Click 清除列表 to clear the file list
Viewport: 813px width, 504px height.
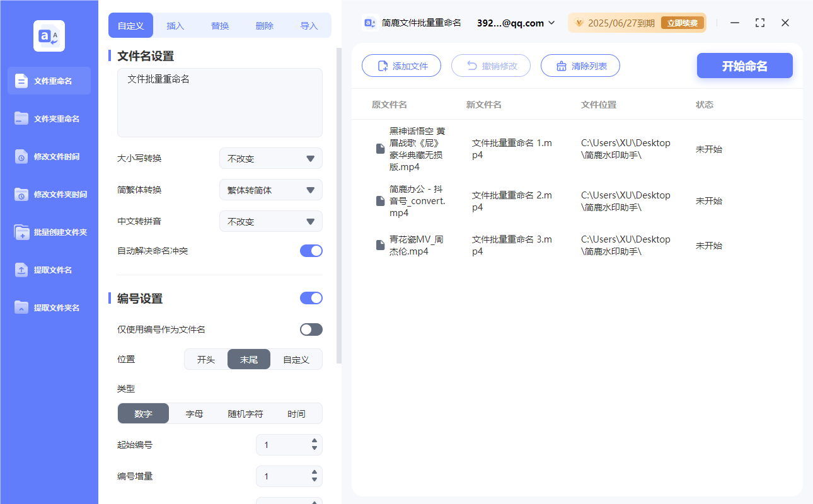(580, 65)
